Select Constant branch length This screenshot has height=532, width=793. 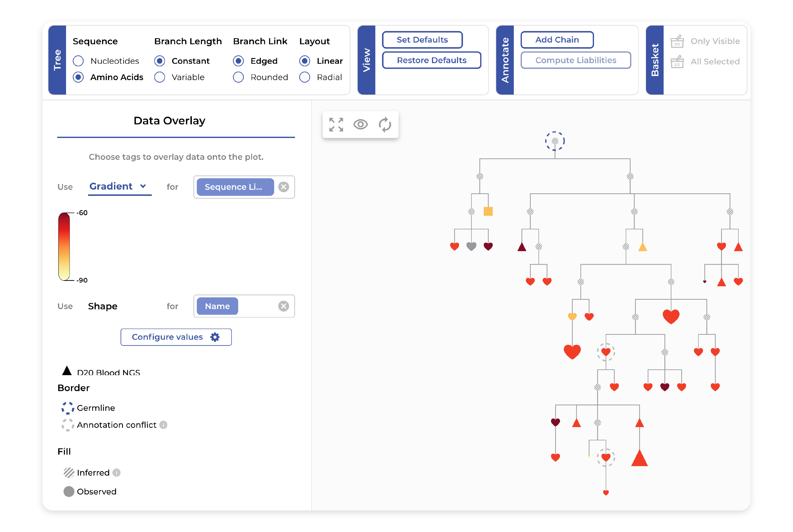tap(159, 61)
